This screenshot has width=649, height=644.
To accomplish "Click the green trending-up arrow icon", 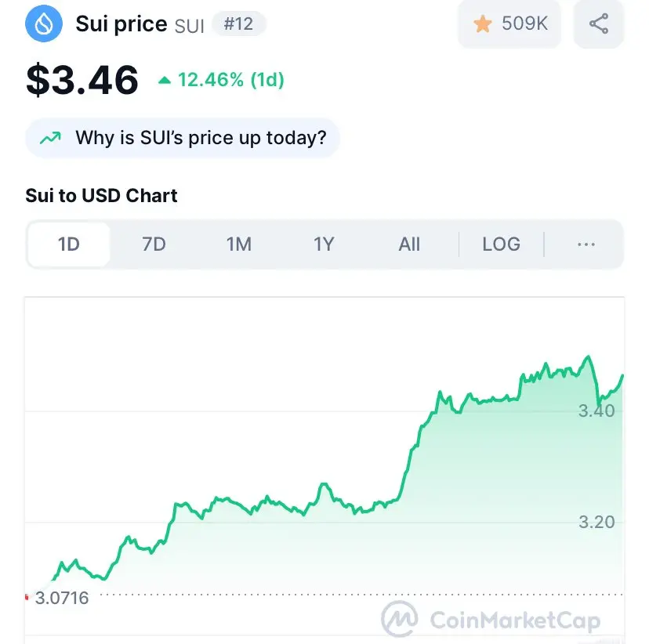I will point(50,138).
